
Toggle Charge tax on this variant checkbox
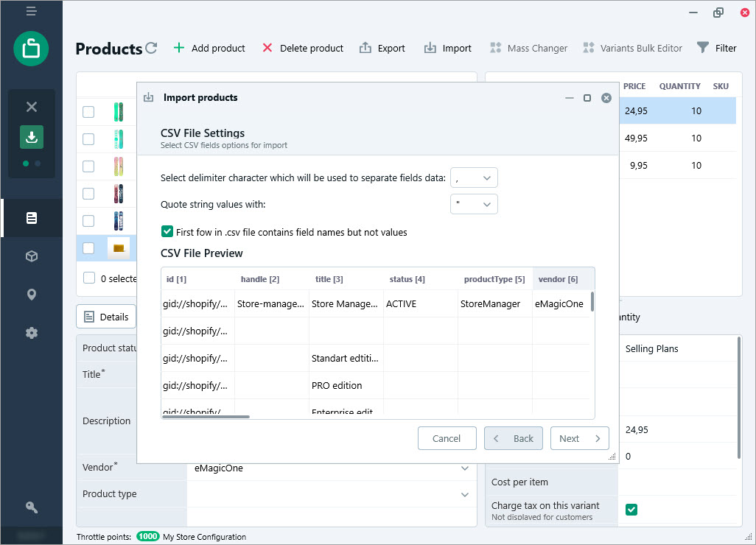point(631,510)
